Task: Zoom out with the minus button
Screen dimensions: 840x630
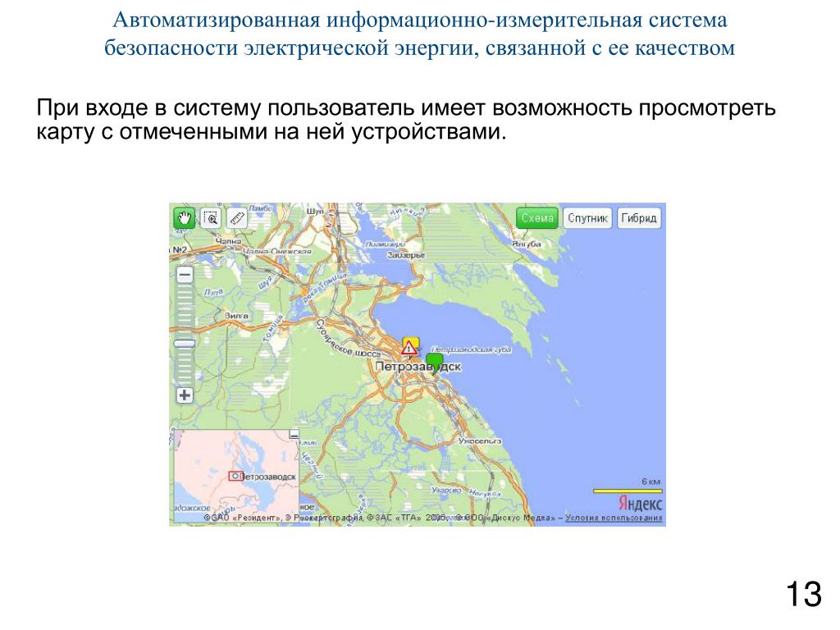Action: pyautogui.click(x=185, y=276)
